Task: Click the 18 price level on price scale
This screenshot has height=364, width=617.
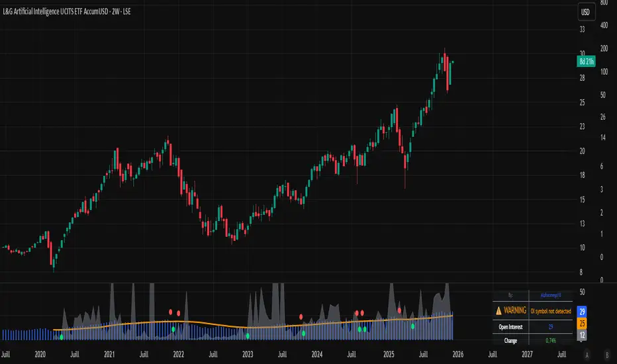Action: [x=582, y=175]
